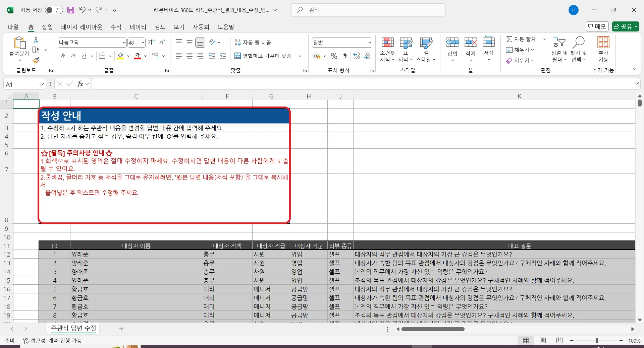Click the Save icon in title bar
The image size is (644, 348).
coord(71,10)
